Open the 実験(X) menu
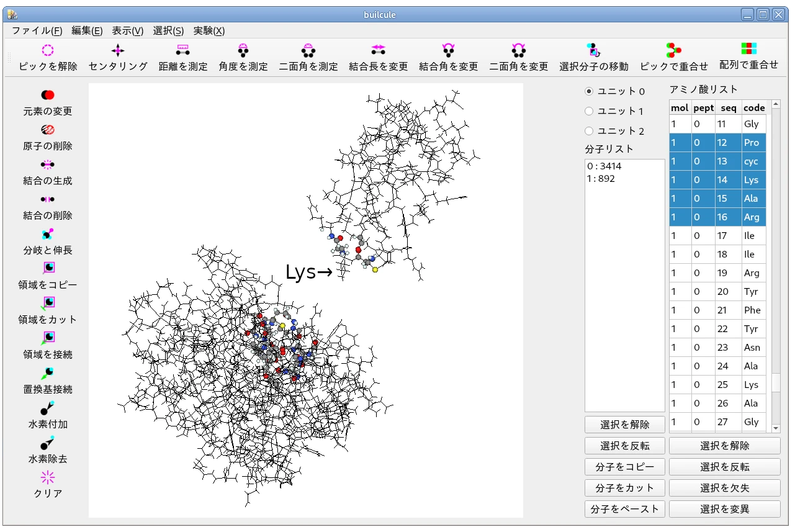The height and width of the screenshot is (532, 795). point(209,30)
